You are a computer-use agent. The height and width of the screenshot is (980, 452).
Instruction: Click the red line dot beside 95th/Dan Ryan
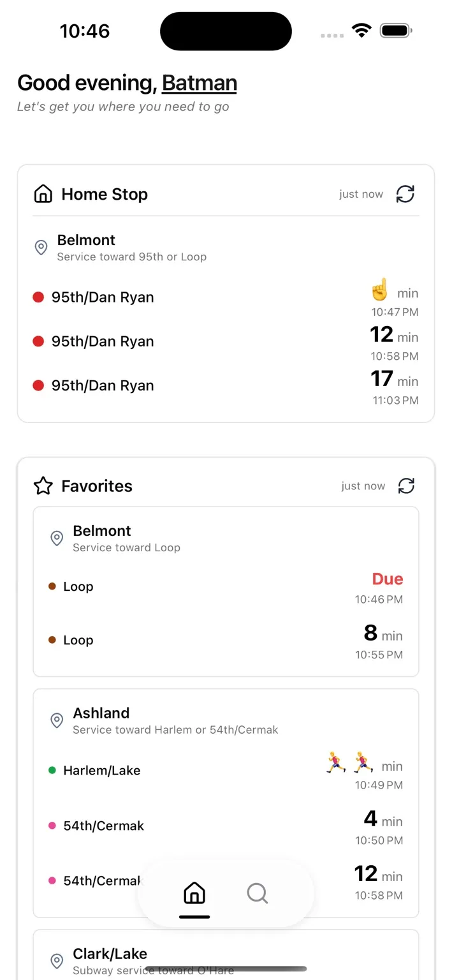[x=38, y=297]
